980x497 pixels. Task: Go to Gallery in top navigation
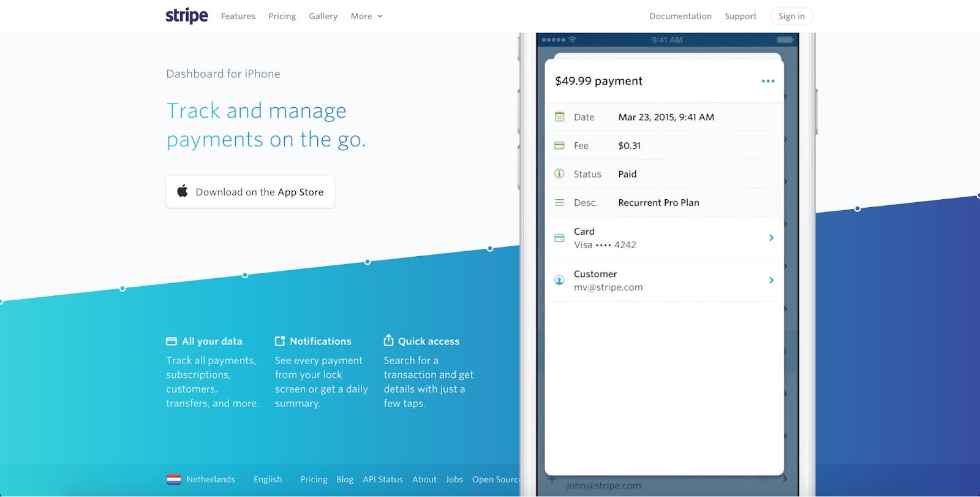tap(323, 17)
